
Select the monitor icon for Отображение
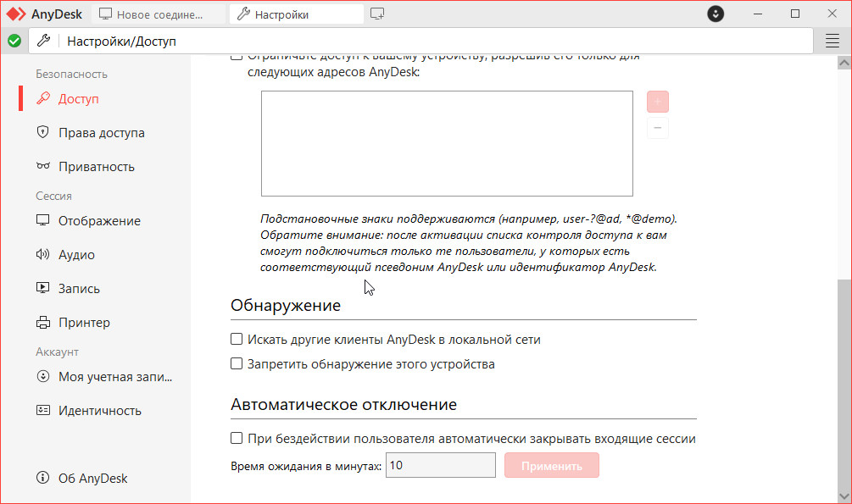pos(43,221)
